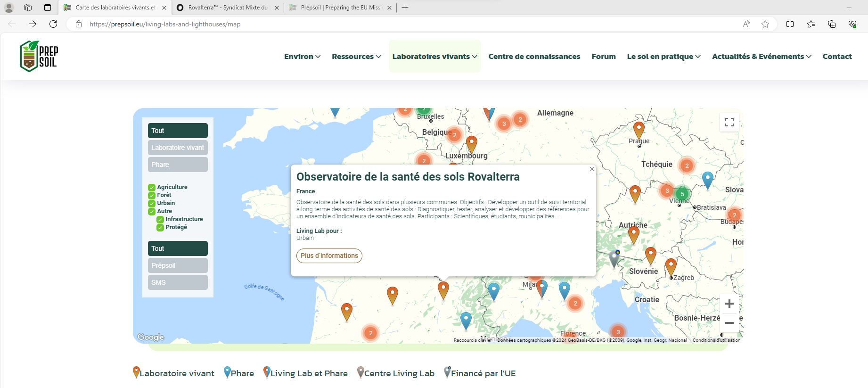Open a new browser tab
This screenshot has width=868, height=388.
[x=405, y=8]
